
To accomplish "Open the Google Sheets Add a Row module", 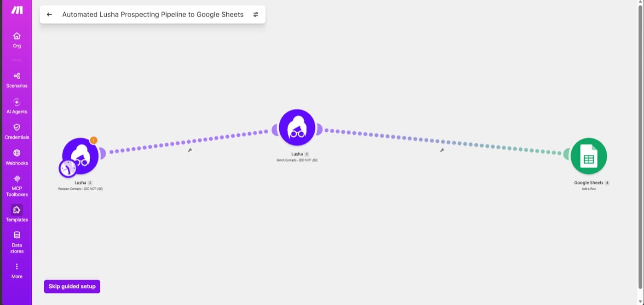I will pos(589,156).
